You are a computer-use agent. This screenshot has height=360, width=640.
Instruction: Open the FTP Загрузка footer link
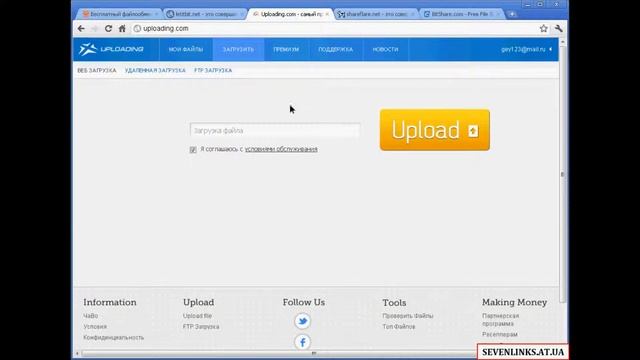[x=201, y=327]
